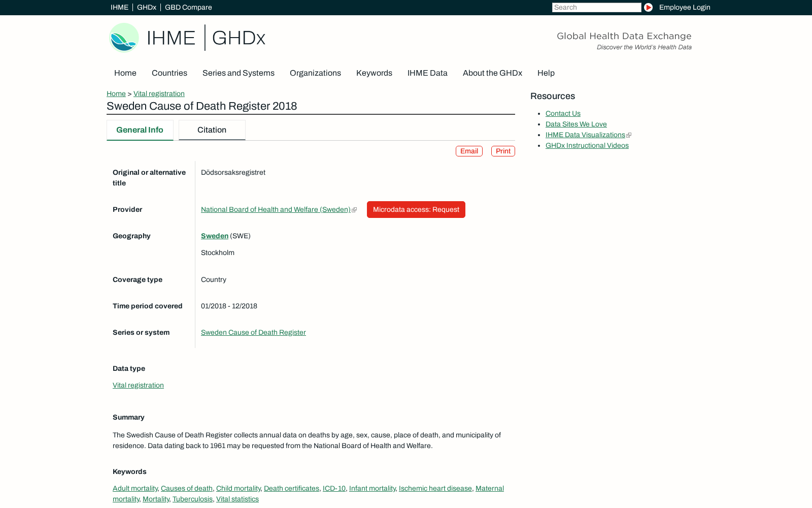Screen dimensions: 812x508
Task: Click the Home breadcrumb link
Action: point(116,94)
